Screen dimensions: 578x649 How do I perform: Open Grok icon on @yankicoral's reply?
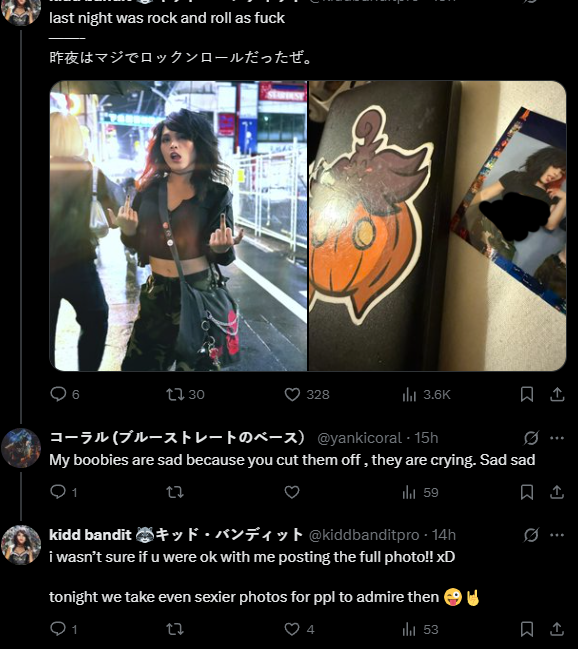(531, 438)
